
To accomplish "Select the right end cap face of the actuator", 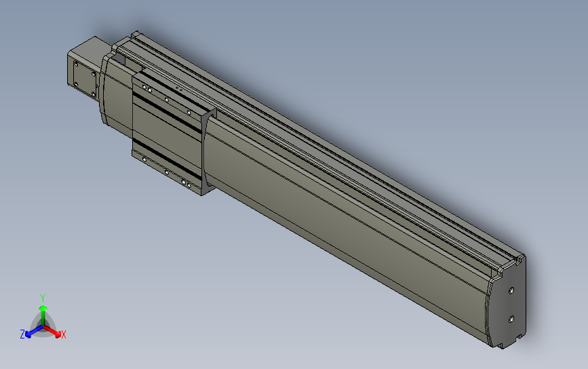I will [x=507, y=305].
